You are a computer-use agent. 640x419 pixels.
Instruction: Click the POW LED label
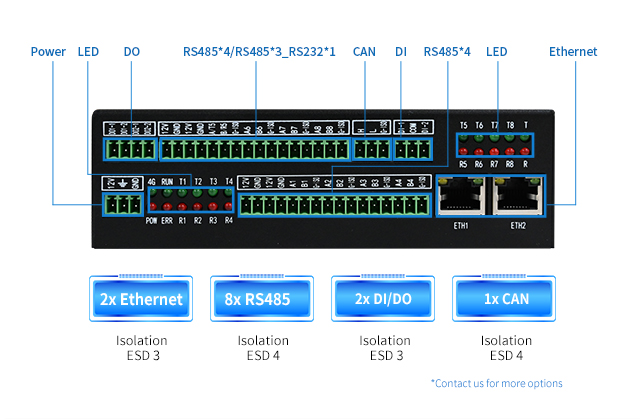click(x=151, y=221)
